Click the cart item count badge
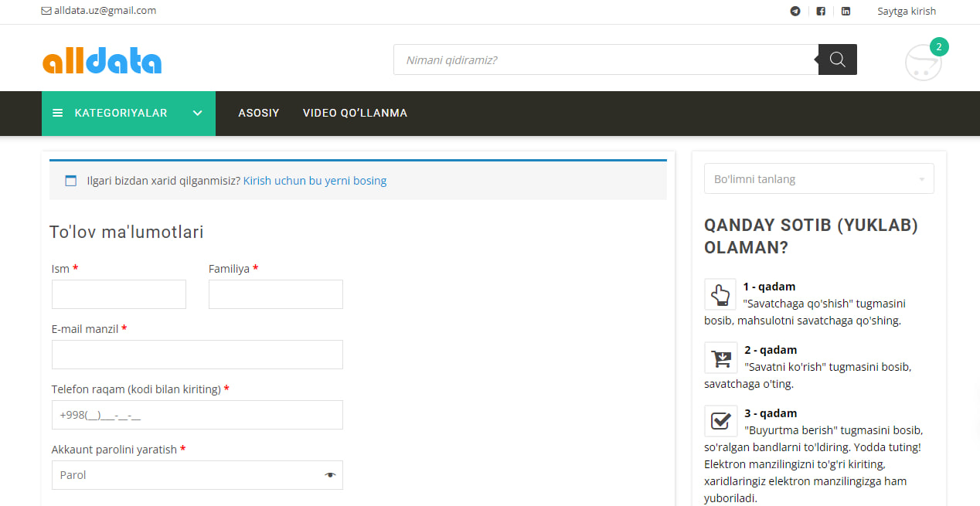This screenshot has height=506, width=980. point(939,46)
